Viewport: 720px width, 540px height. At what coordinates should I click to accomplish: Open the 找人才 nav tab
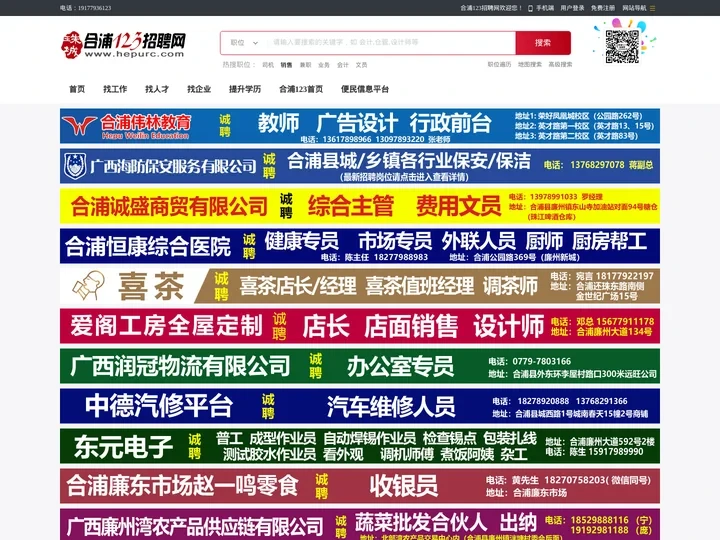pyautogui.click(x=157, y=89)
